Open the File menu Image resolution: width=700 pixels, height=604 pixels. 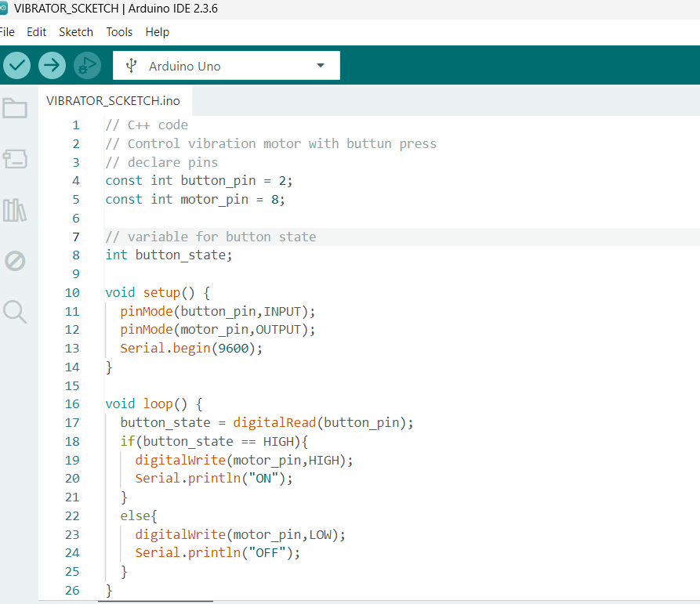tap(7, 32)
